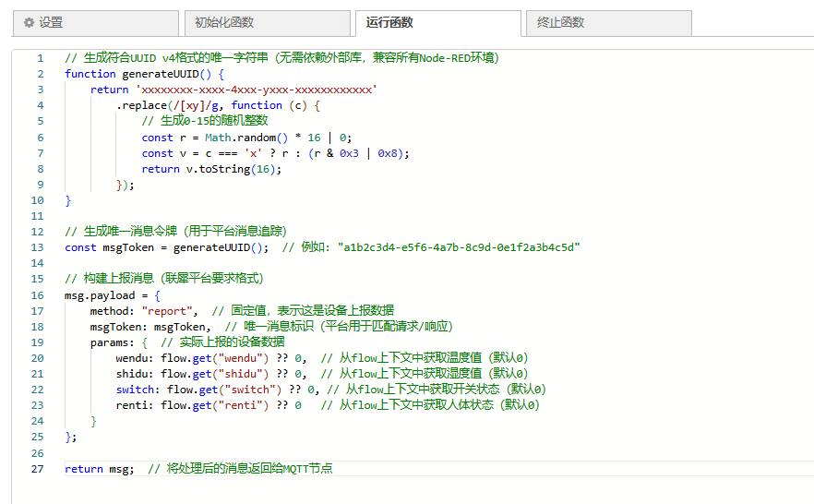The height and width of the screenshot is (504, 814).
Task: Click the params key on line 19
Action: (110, 342)
